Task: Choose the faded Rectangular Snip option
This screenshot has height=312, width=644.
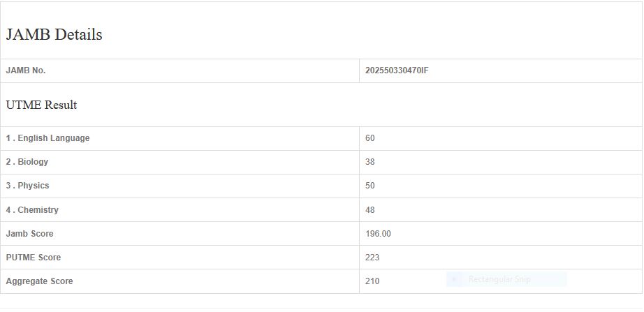Action: click(x=499, y=280)
